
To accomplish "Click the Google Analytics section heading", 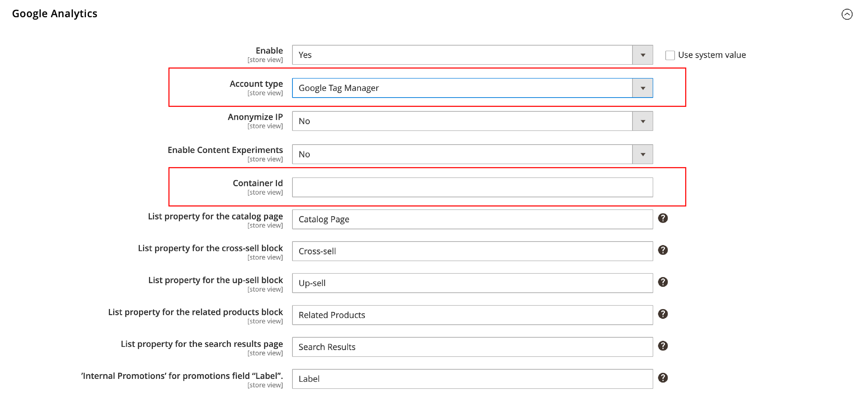I will pos(54,14).
